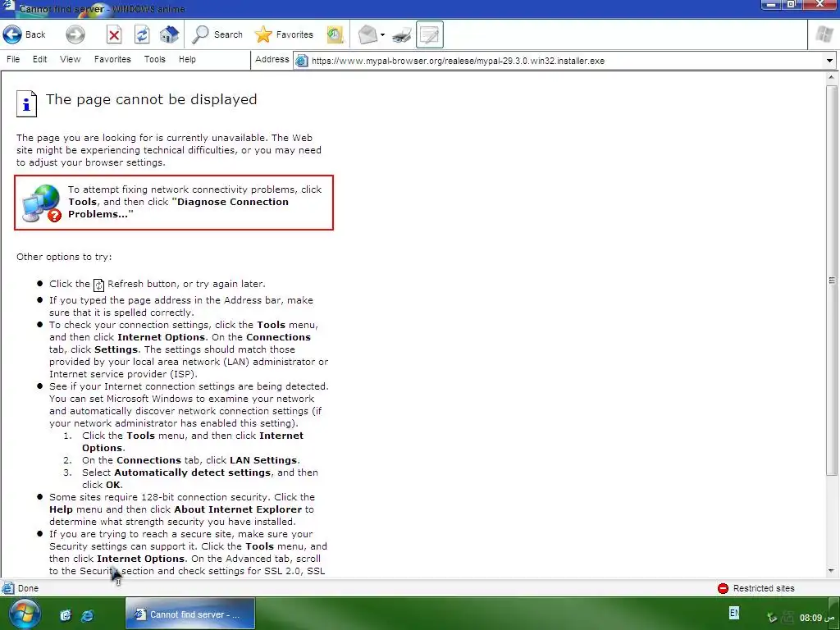Viewport: 840px width, 630px height.
Task: Click the scrollbar down arrow
Action: (x=832, y=571)
